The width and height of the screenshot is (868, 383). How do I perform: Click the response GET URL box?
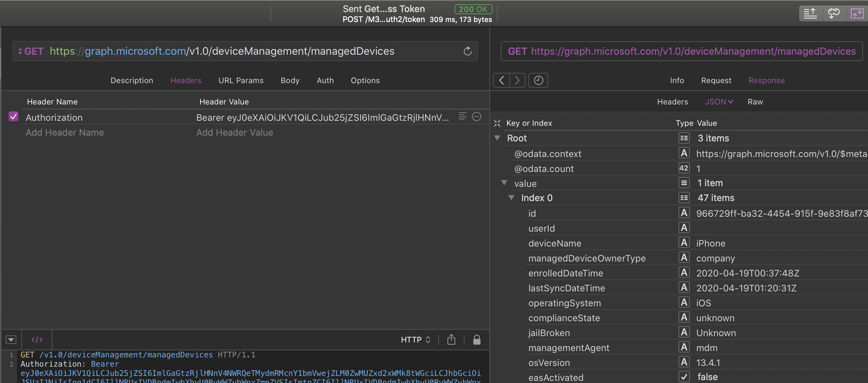682,51
